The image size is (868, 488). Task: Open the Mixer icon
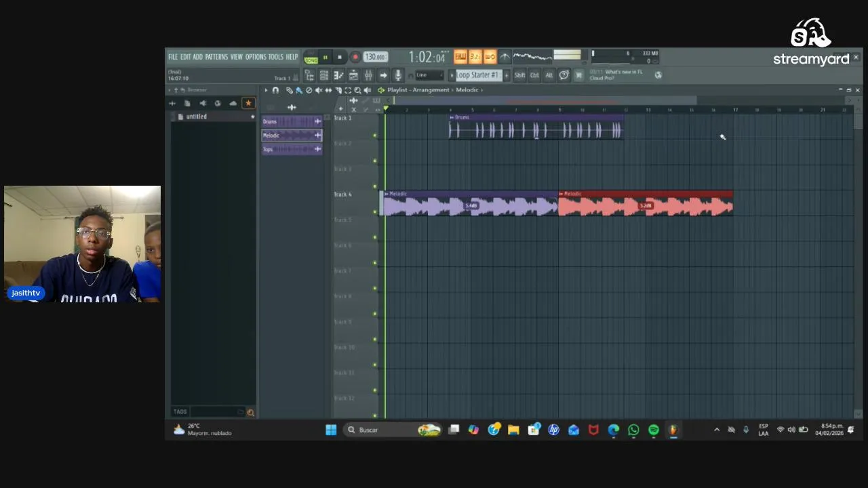tap(368, 75)
